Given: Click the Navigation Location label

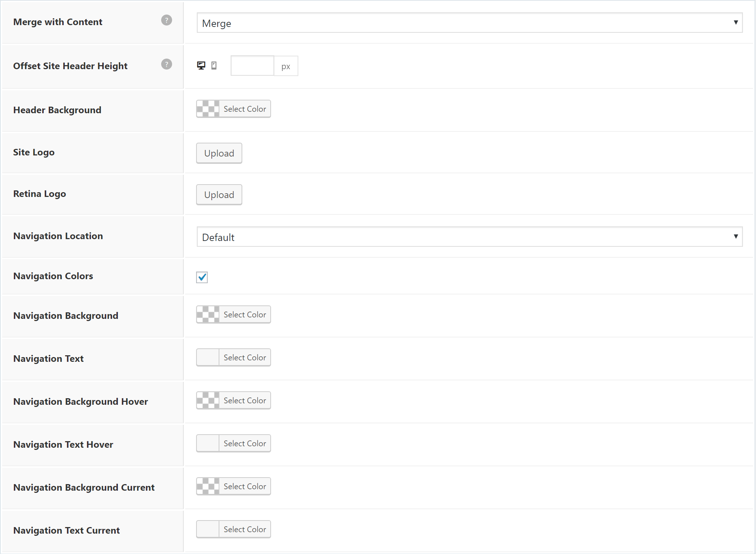Looking at the screenshot, I should pyautogui.click(x=58, y=236).
